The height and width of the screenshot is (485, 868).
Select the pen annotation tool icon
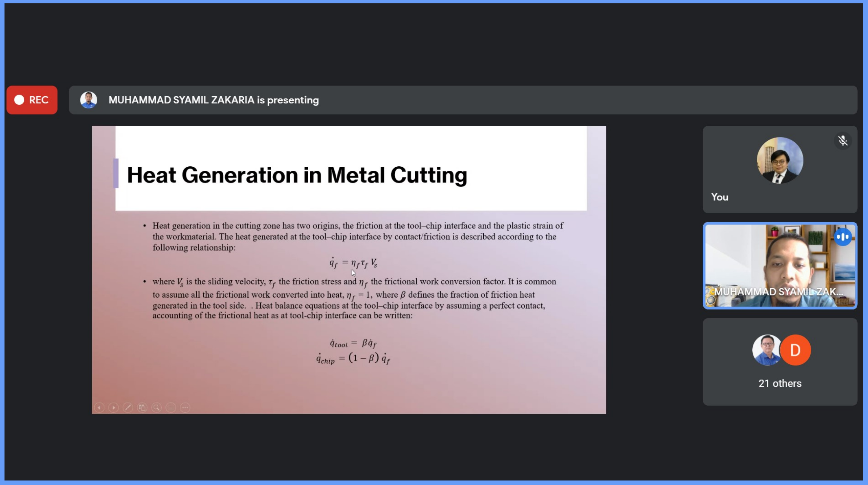(128, 408)
